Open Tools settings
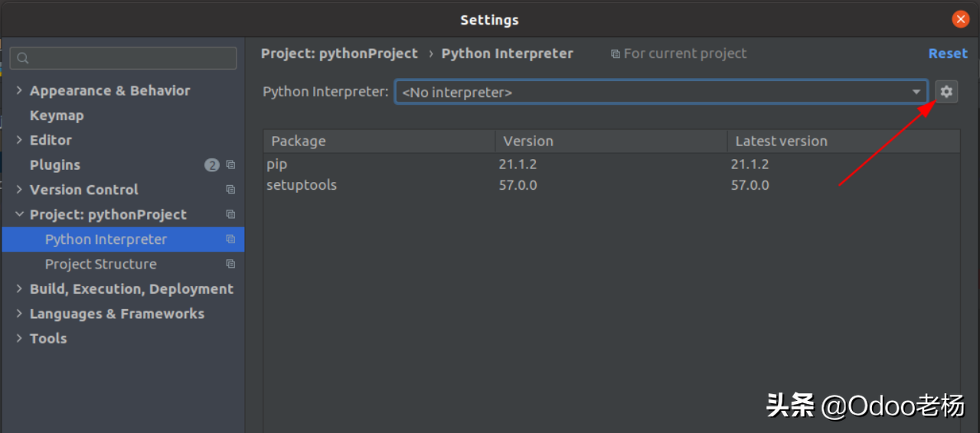The height and width of the screenshot is (433, 980). (48, 338)
